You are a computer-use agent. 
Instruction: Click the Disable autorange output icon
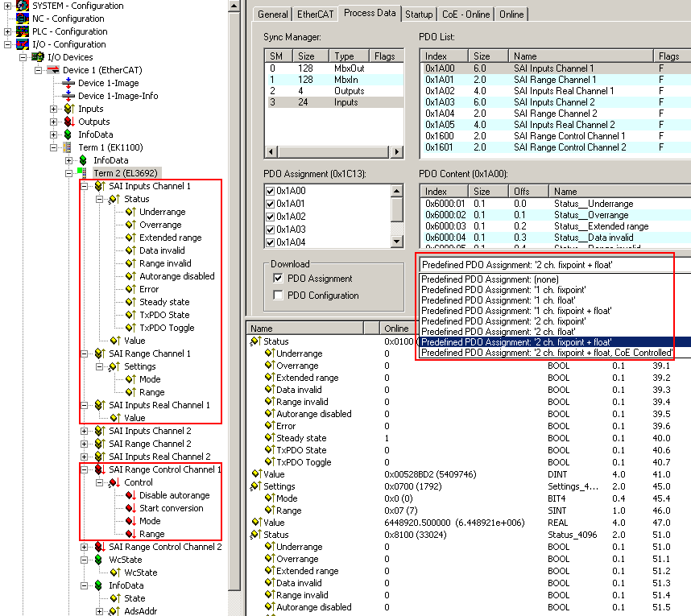coord(130,495)
